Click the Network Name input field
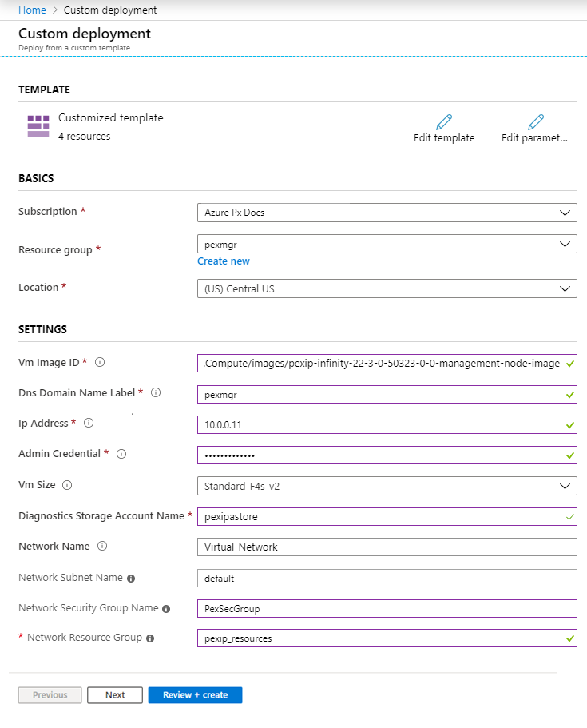 [x=387, y=547]
